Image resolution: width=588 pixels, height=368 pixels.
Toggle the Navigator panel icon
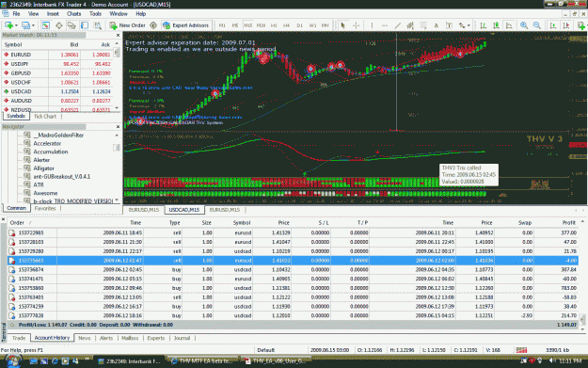72,25
